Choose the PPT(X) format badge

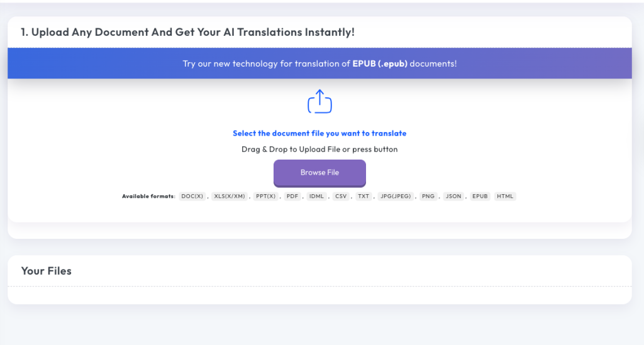pos(266,197)
